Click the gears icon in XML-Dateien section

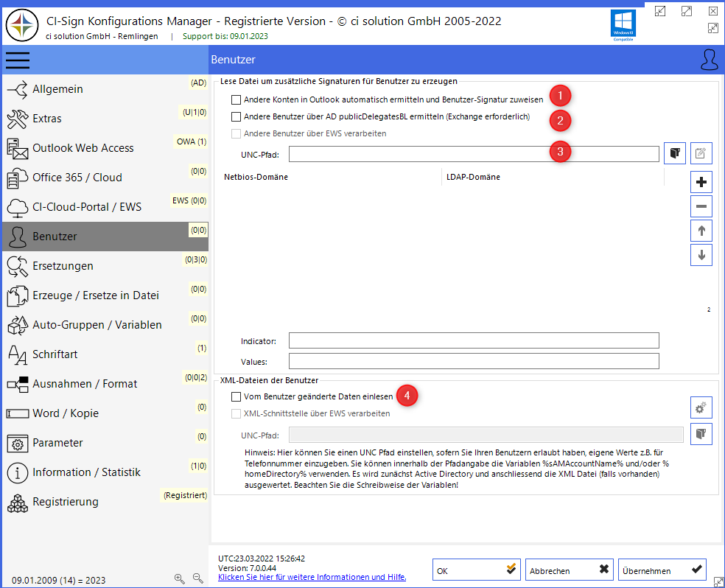(701, 407)
